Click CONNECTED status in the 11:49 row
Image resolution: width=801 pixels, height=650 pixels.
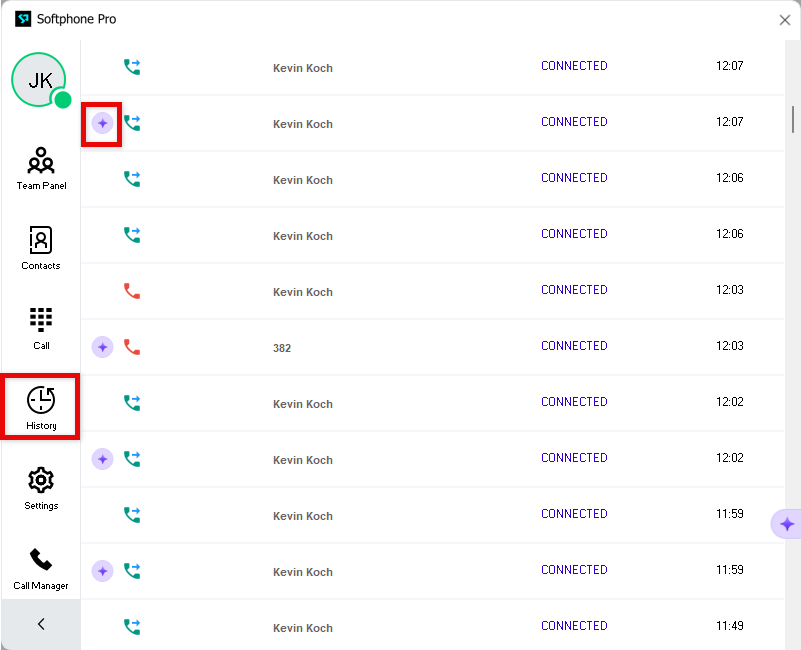[574, 626]
